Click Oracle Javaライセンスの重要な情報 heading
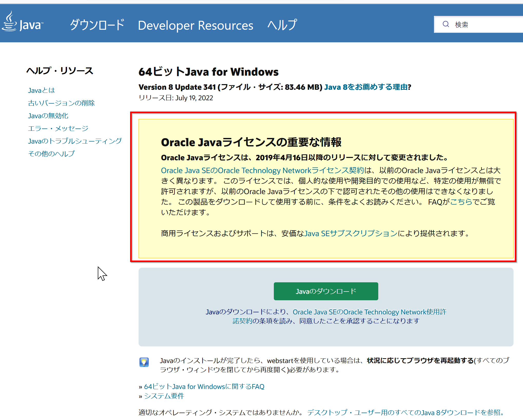This screenshot has height=420, width=523. point(251,142)
